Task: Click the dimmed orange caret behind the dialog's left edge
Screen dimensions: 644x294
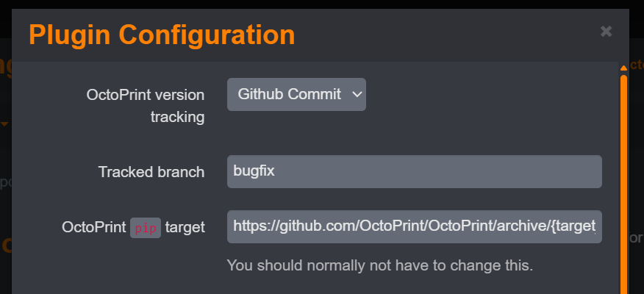Action: point(4,123)
